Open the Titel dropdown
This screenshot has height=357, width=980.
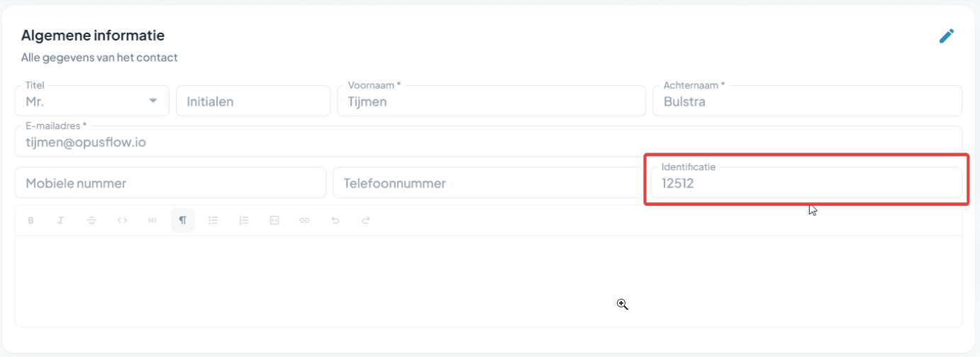[x=91, y=101]
